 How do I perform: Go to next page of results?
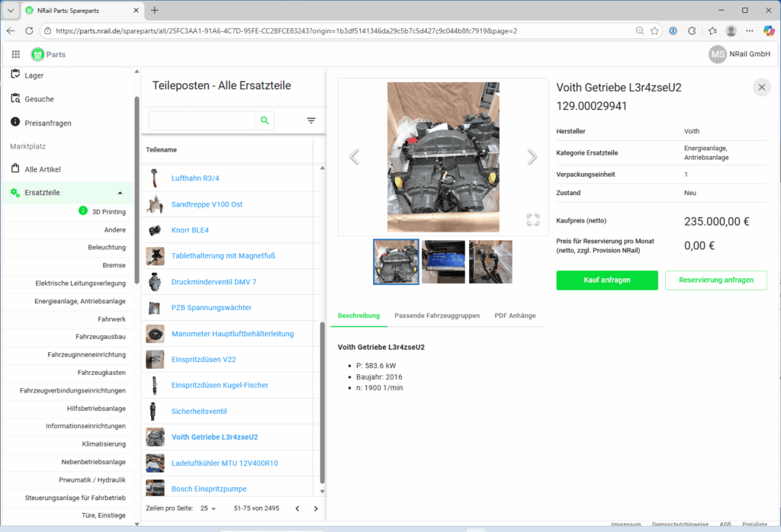click(x=316, y=508)
